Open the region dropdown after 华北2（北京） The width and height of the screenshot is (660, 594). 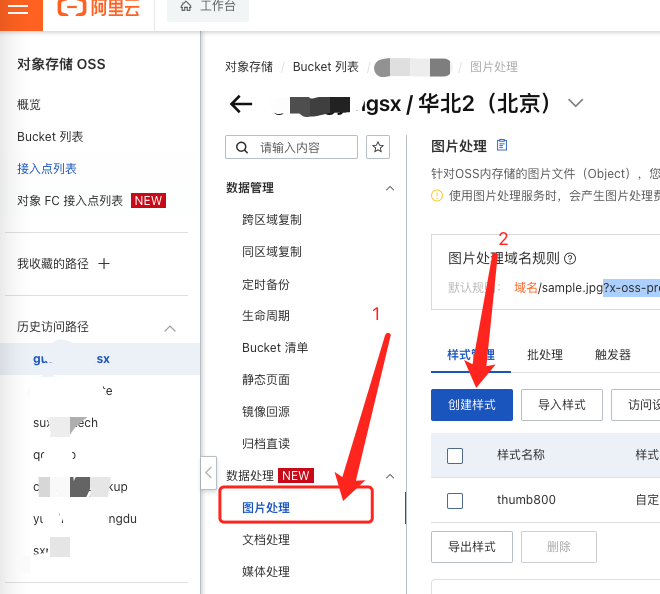click(x=575, y=103)
